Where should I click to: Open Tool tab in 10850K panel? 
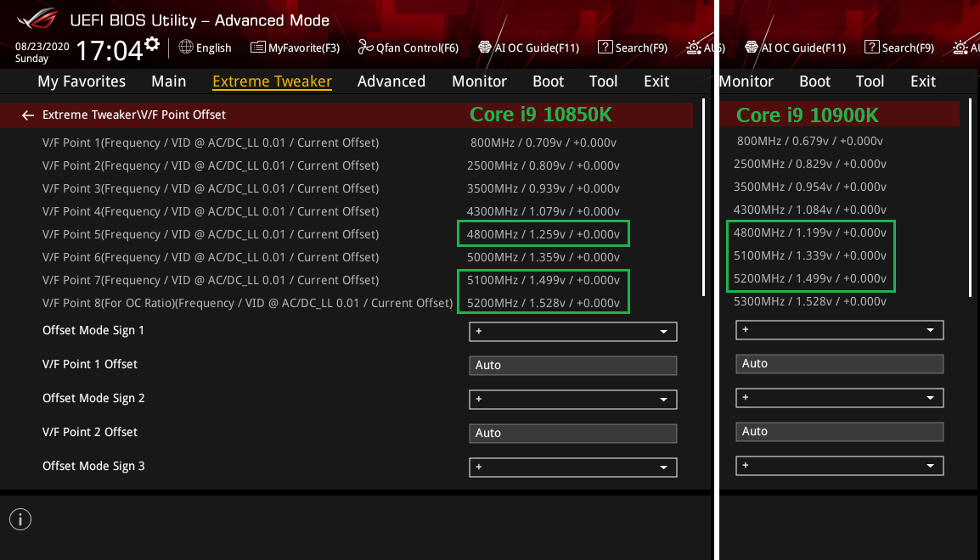point(603,81)
